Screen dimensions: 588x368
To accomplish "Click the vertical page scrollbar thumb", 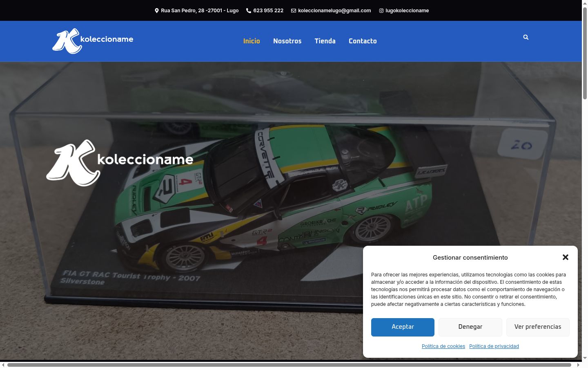I will 585,52.
